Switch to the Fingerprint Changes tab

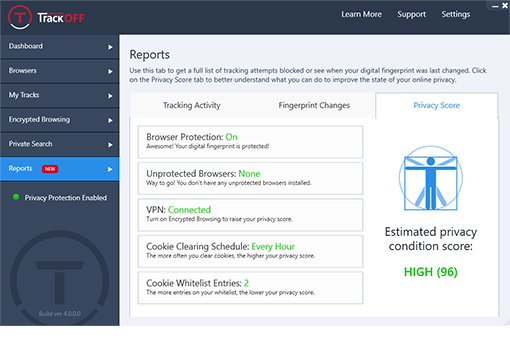coord(314,105)
